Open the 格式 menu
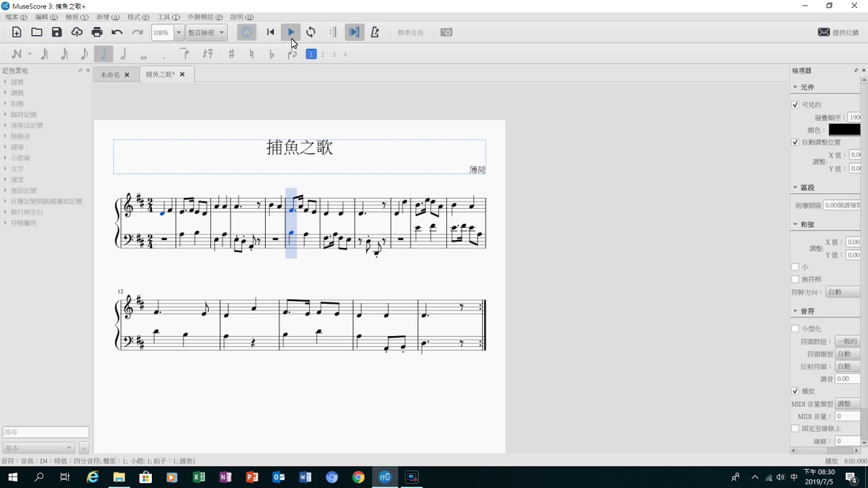The image size is (868, 488). coord(138,17)
